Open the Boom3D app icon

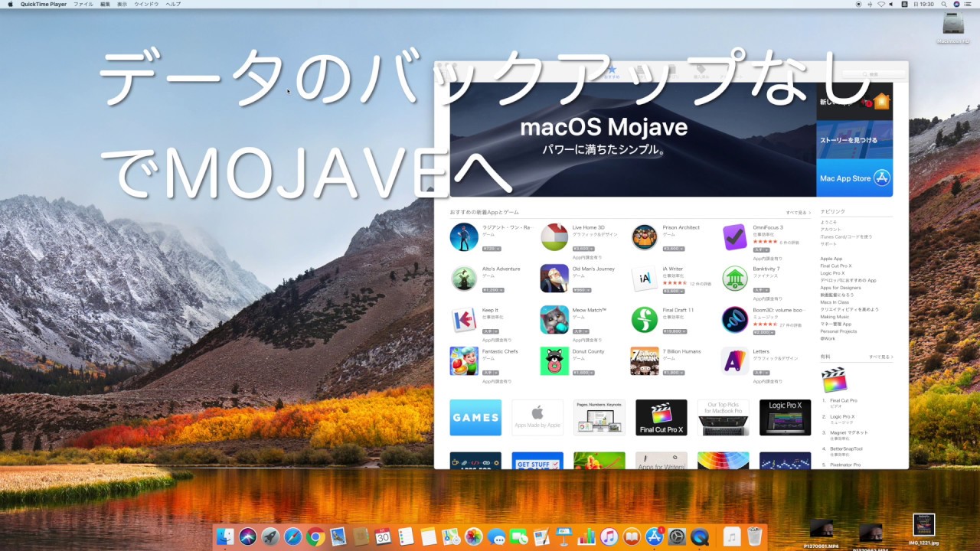(735, 320)
